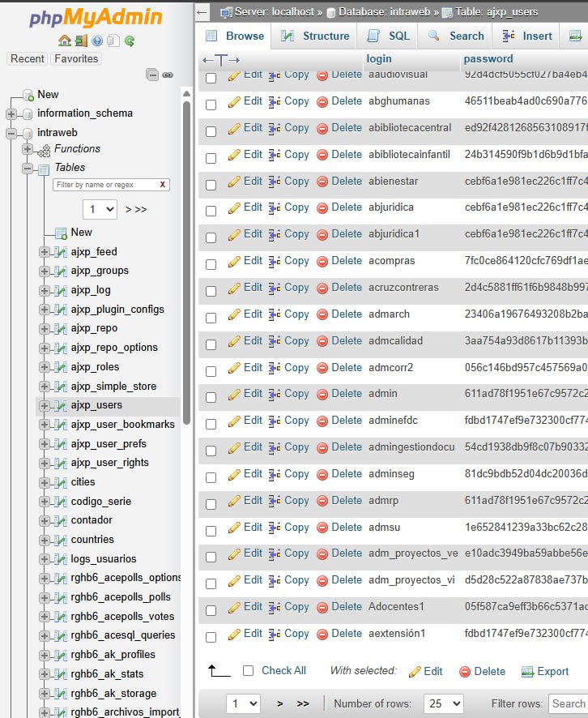Open table list page number dropdown
Image resolution: width=588 pixels, height=718 pixels.
coord(100,210)
